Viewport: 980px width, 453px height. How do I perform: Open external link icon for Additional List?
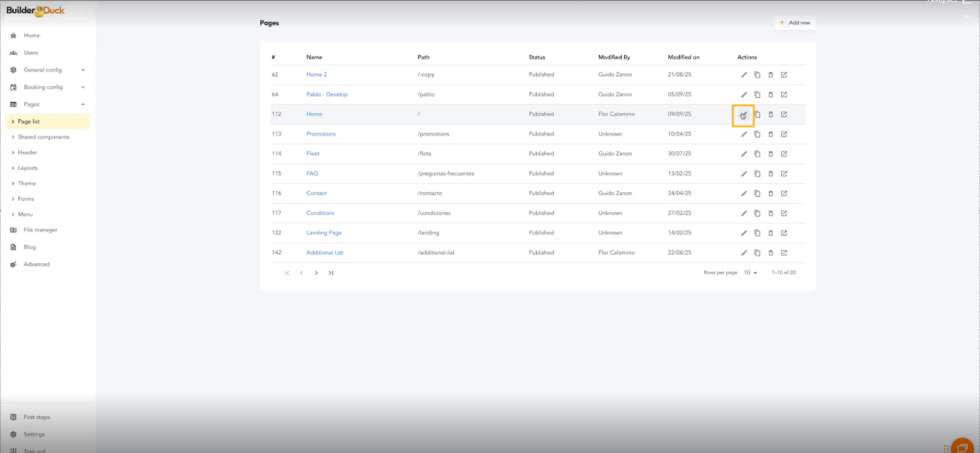784,253
